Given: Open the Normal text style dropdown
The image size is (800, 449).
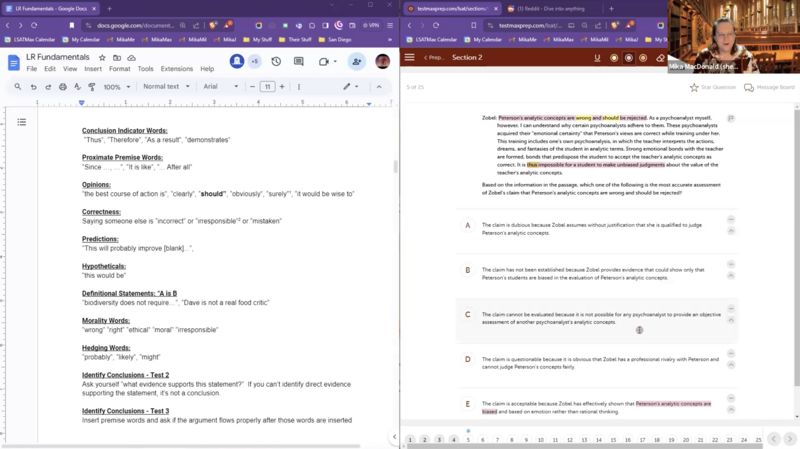Looking at the screenshot, I should [x=166, y=87].
